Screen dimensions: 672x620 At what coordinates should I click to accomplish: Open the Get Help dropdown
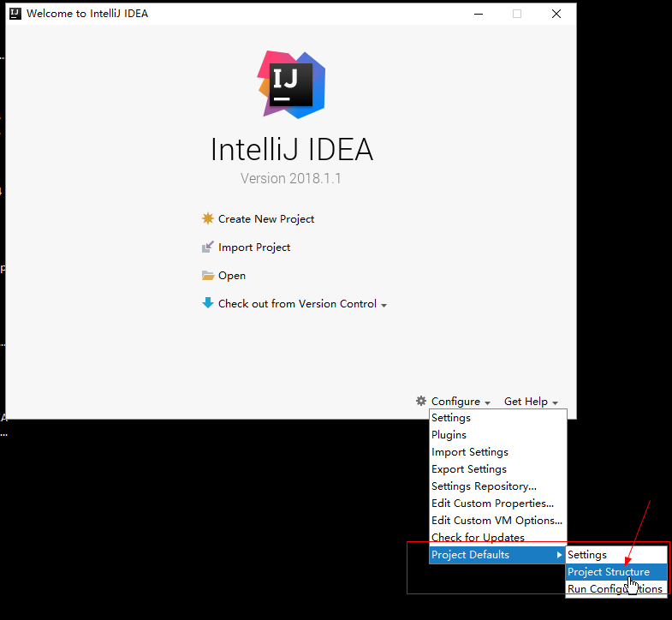(531, 402)
